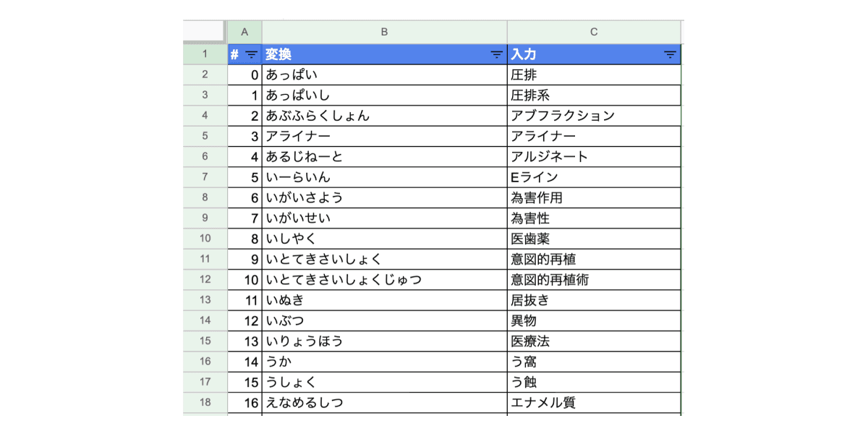The width and height of the screenshot is (868, 434).
Task: Select cell 為害性
Action: coord(595,218)
